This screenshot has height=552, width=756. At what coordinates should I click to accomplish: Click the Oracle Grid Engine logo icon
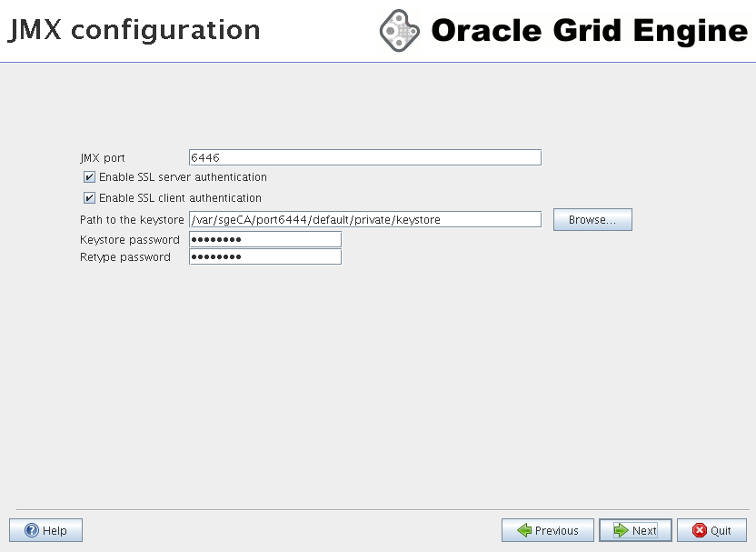399,30
